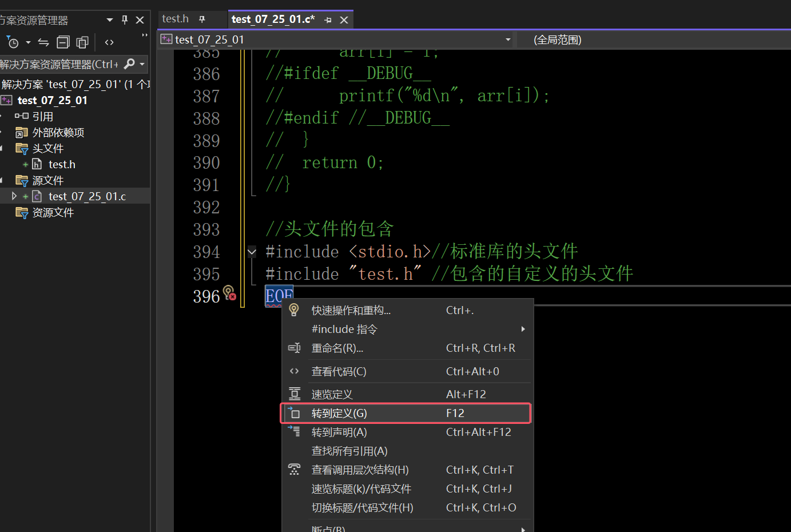Screen dimensions: 791x532
Task: Collapse all items in Solution Explorer
Action: (x=63, y=42)
